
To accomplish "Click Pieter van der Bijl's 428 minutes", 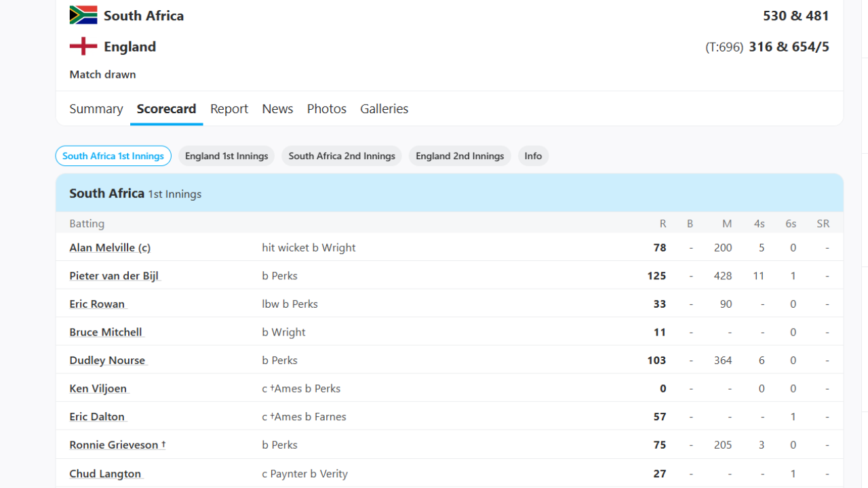I will click(x=723, y=276).
